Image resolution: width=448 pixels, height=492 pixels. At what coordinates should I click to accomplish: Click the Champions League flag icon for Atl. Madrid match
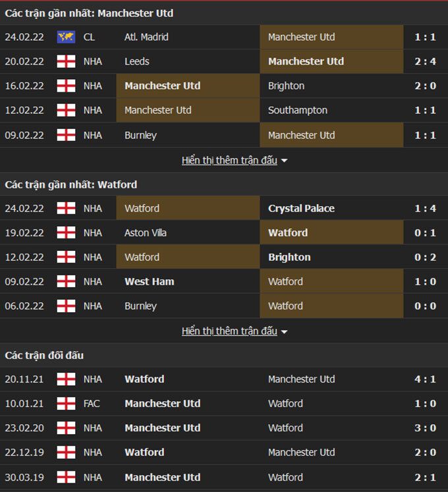tap(66, 37)
